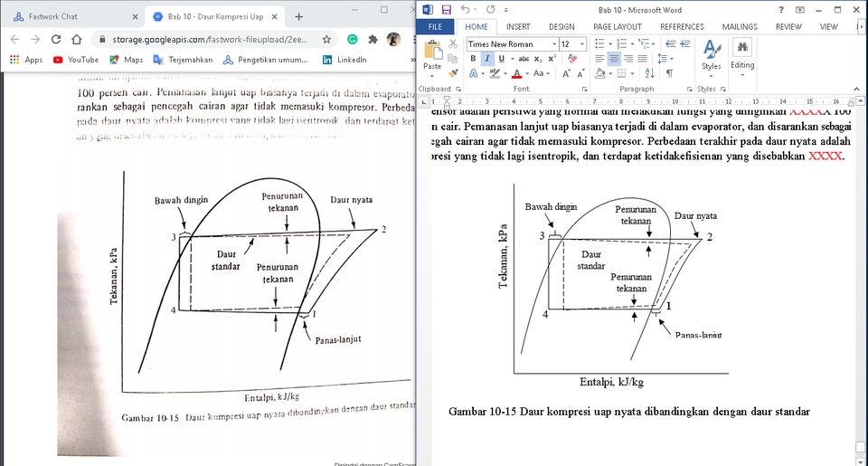Open Change Case Aa dropdown

(x=541, y=73)
